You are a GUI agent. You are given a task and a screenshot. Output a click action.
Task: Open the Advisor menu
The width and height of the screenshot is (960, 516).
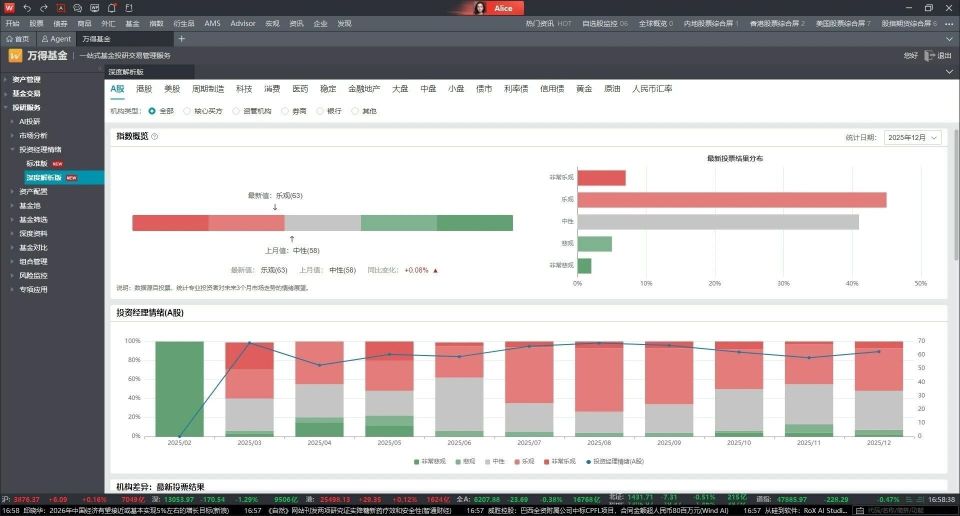point(243,23)
